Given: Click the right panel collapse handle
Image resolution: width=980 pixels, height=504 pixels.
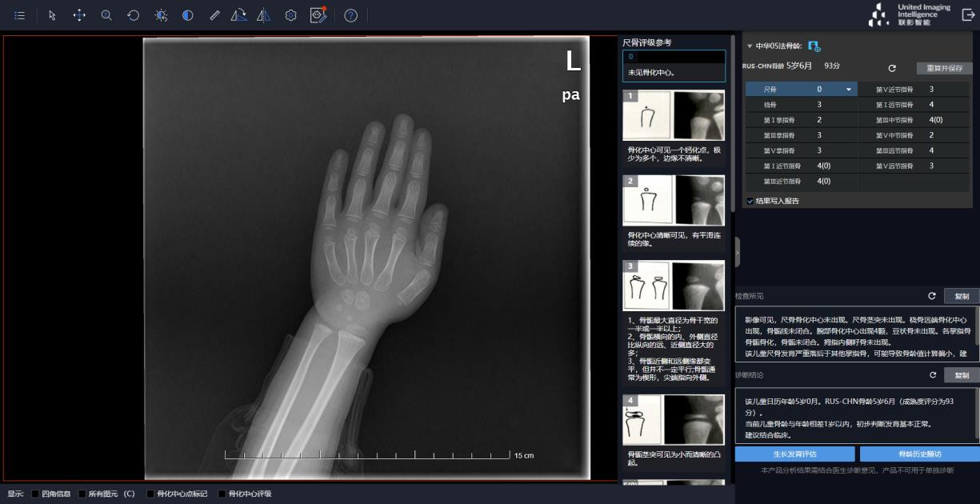Looking at the screenshot, I should [x=738, y=252].
